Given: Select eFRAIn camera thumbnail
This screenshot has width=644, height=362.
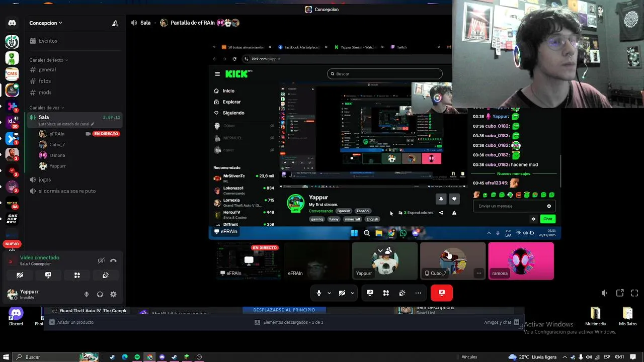Looking at the screenshot, I should (x=317, y=260).
